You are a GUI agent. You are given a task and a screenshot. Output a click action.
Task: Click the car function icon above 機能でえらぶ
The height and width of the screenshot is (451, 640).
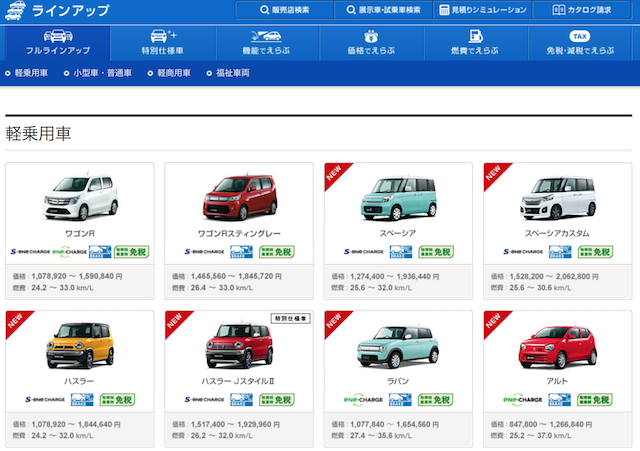coord(266,36)
